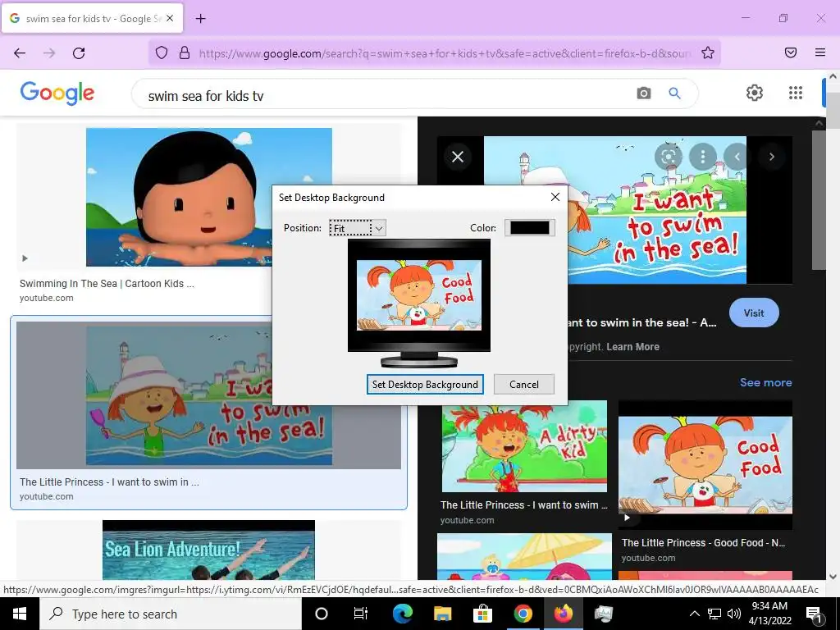Show hidden tray icons chevron
The height and width of the screenshot is (630, 840).
(x=694, y=614)
